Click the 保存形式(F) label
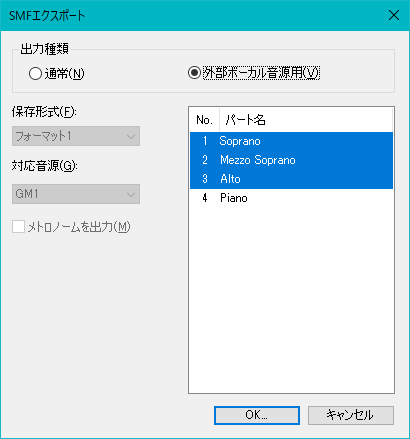Screen dimensions: 410x439 click(44, 112)
